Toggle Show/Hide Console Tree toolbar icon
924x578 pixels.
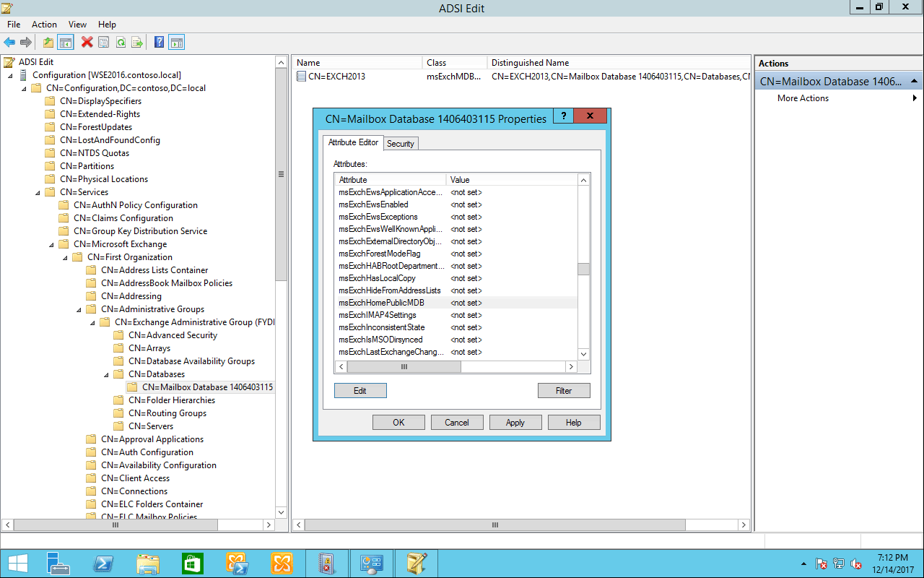click(x=66, y=42)
